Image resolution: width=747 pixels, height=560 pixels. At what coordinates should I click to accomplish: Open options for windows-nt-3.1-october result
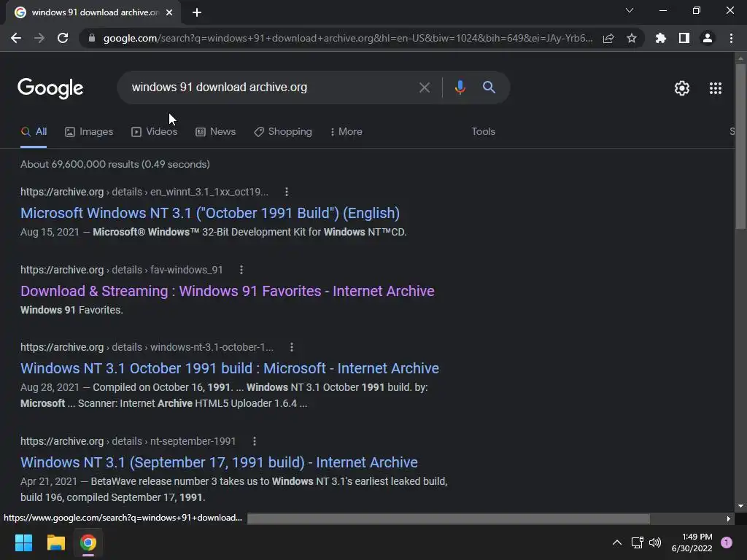(292, 348)
